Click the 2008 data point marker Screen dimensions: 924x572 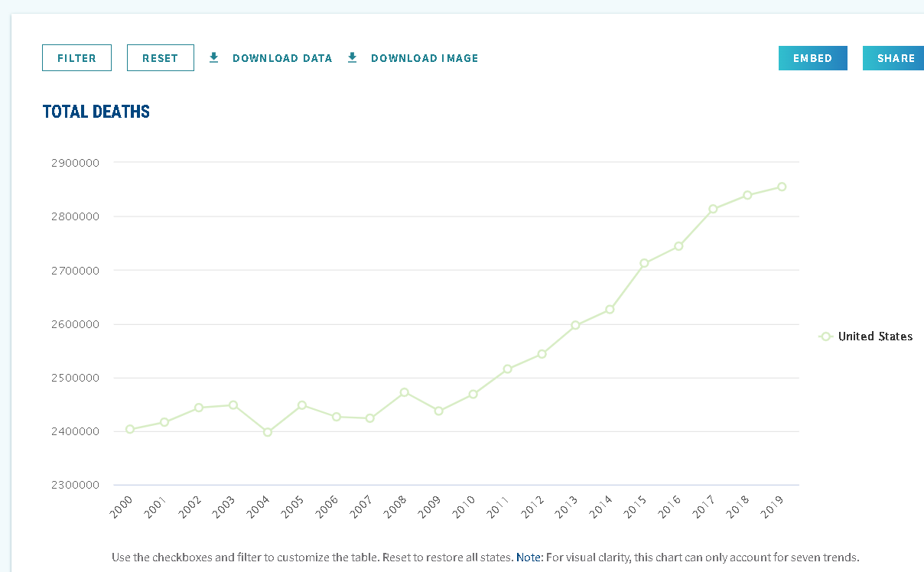pyautogui.click(x=405, y=392)
